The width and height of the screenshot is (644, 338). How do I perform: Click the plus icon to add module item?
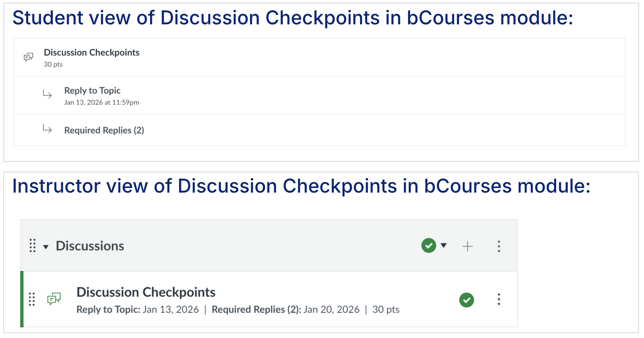(x=467, y=246)
